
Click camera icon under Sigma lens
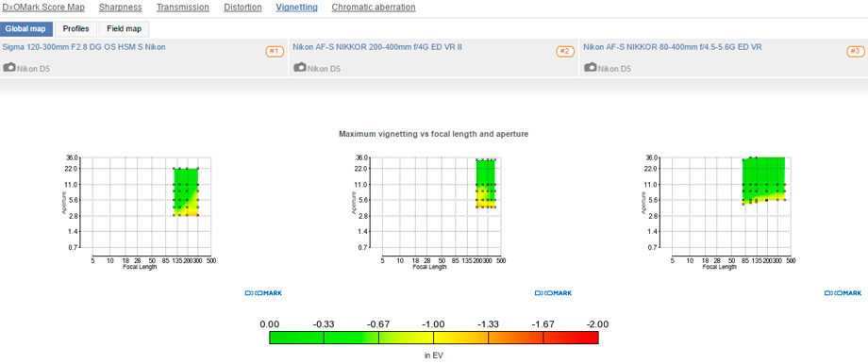9,68
